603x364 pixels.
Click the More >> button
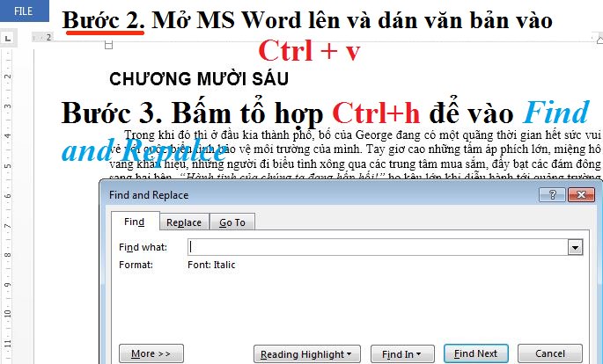click(151, 353)
